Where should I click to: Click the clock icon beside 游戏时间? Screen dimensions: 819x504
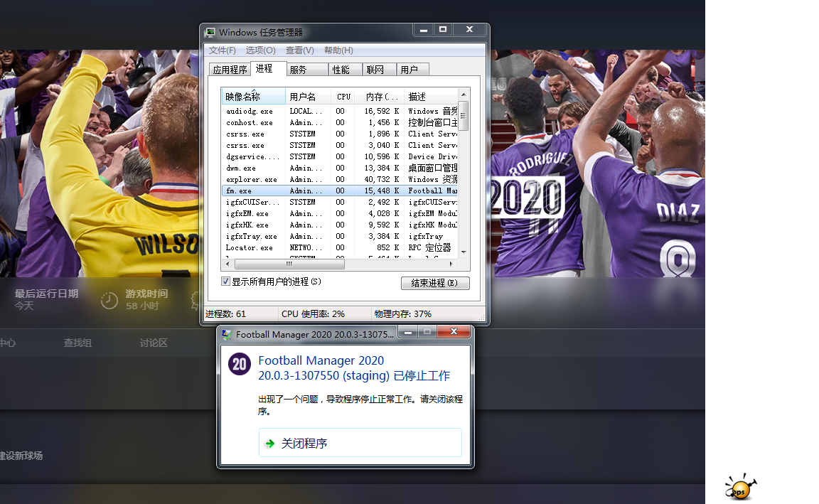point(109,300)
